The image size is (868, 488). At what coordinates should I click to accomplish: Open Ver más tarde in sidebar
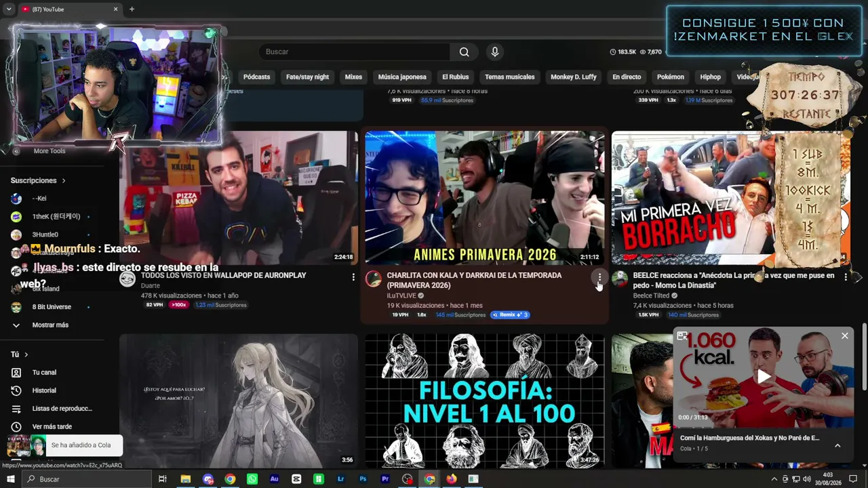tap(52, 426)
